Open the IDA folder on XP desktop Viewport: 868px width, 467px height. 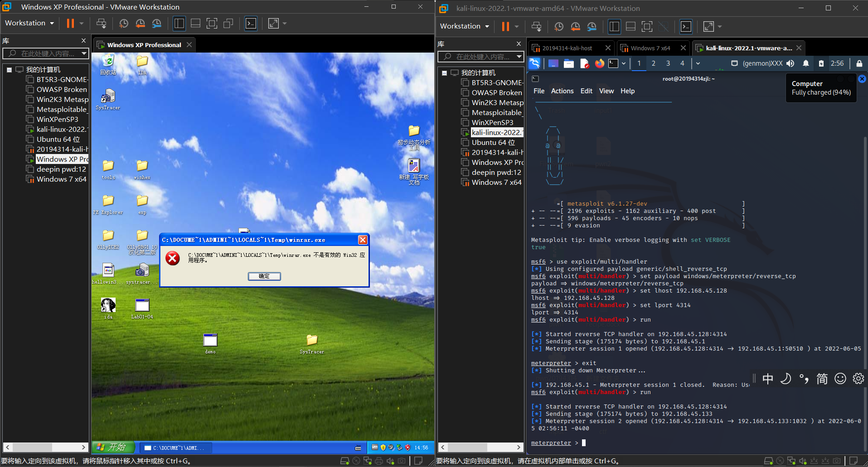142,64
